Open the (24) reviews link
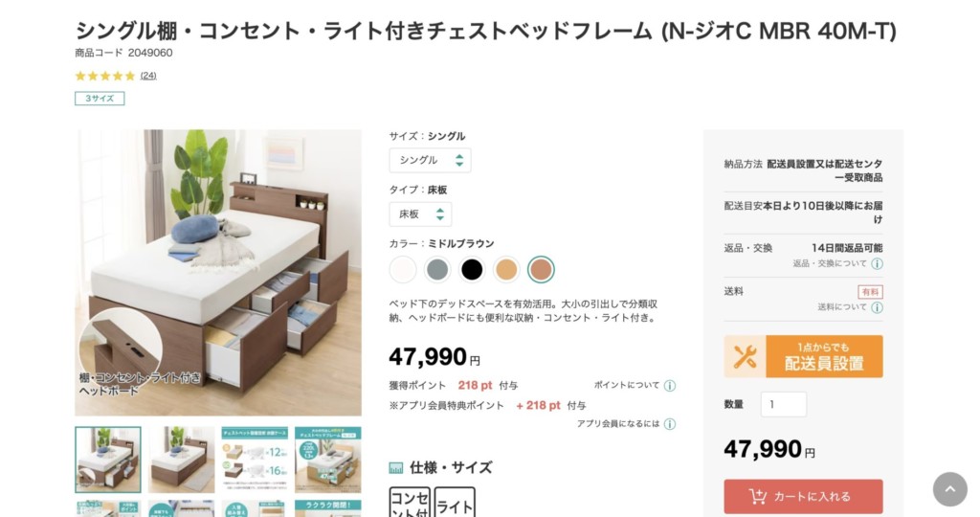 (148, 76)
